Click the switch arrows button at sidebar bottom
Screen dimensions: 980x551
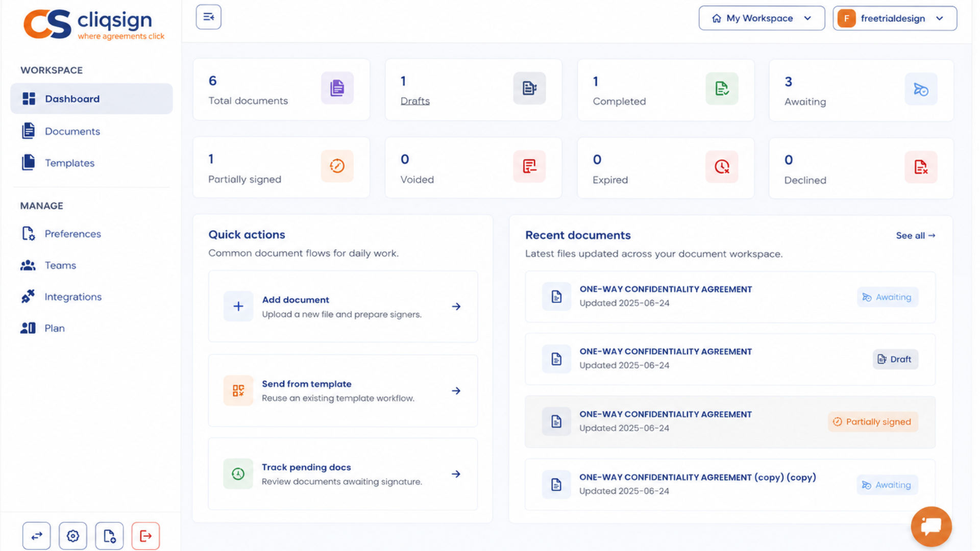pyautogui.click(x=36, y=536)
